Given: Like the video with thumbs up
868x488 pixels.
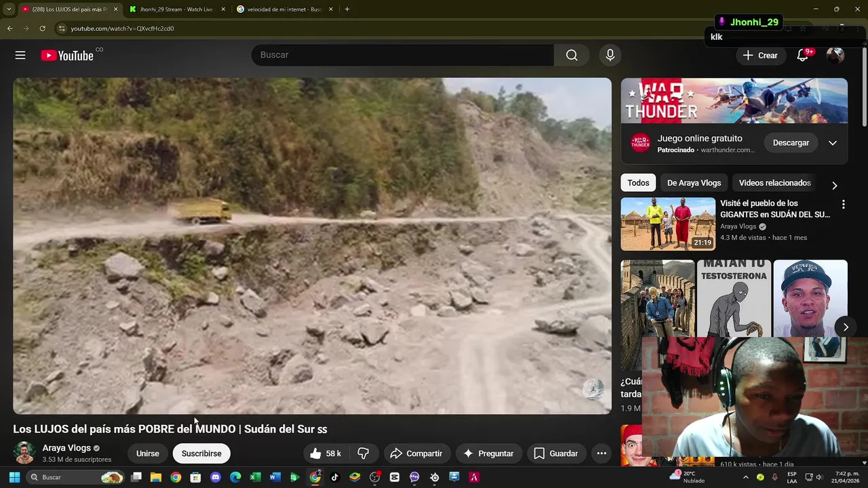Looking at the screenshot, I should pyautogui.click(x=325, y=453).
